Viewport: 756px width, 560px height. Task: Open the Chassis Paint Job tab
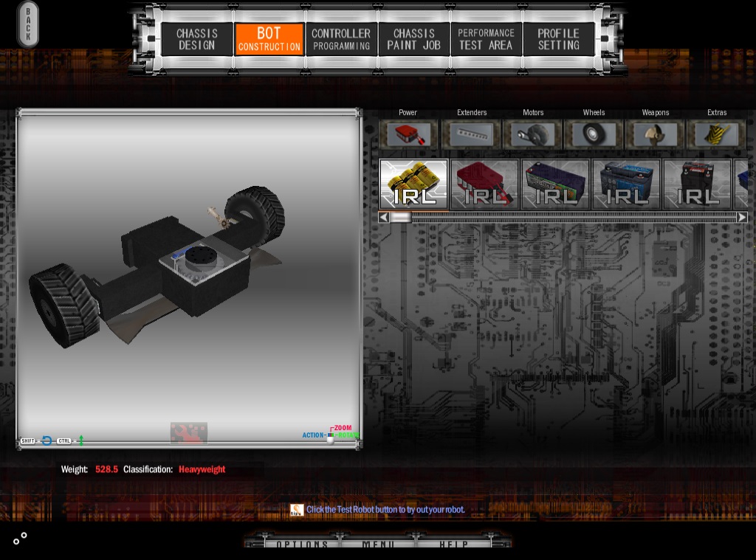pyautogui.click(x=413, y=39)
